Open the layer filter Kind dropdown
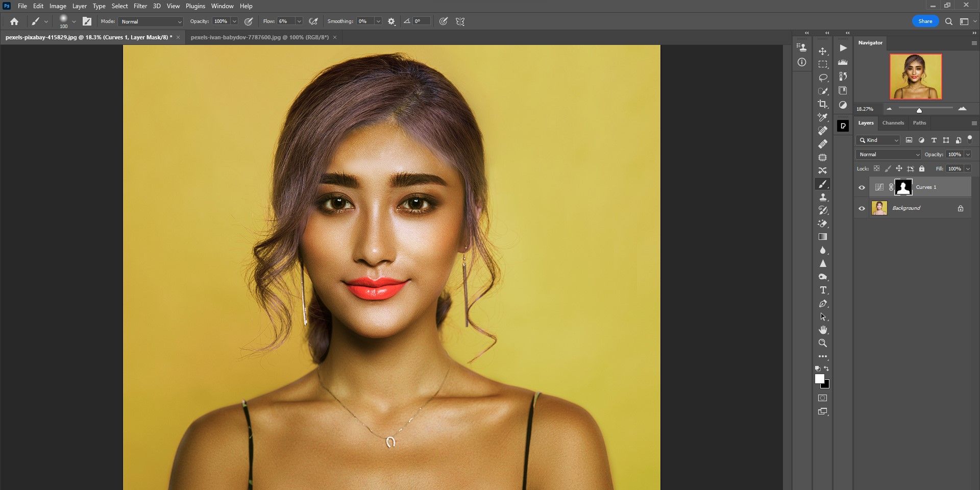The image size is (980, 490). click(x=878, y=140)
